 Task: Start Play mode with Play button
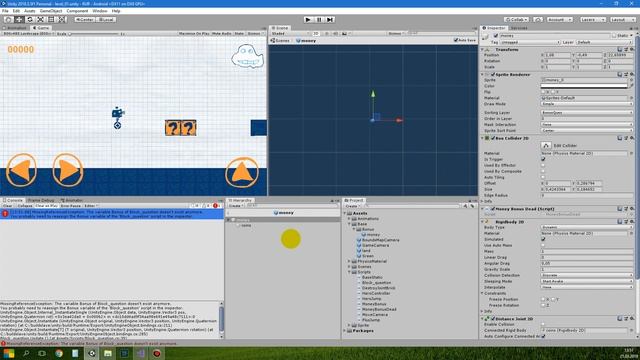(308, 20)
